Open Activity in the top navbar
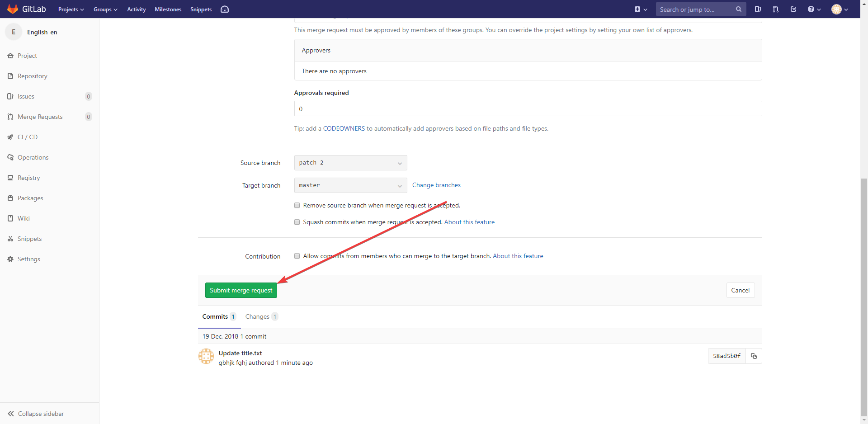The width and height of the screenshot is (868, 424). 137,9
